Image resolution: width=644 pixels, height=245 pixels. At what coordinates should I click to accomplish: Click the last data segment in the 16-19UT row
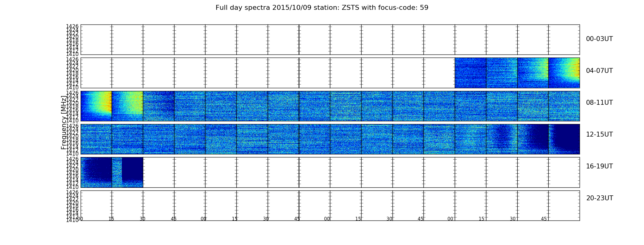pos(128,172)
